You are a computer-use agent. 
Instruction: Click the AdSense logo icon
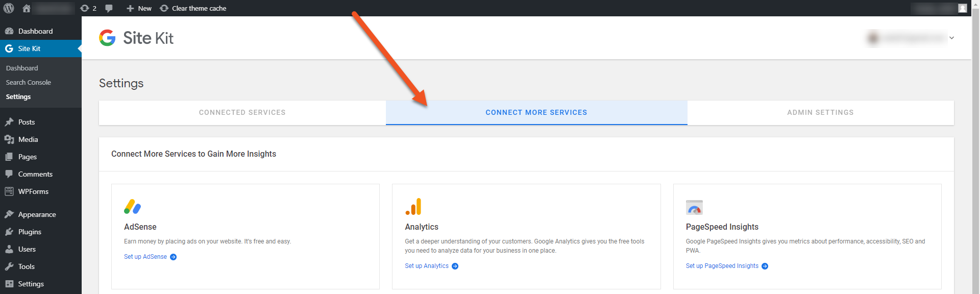[132, 207]
